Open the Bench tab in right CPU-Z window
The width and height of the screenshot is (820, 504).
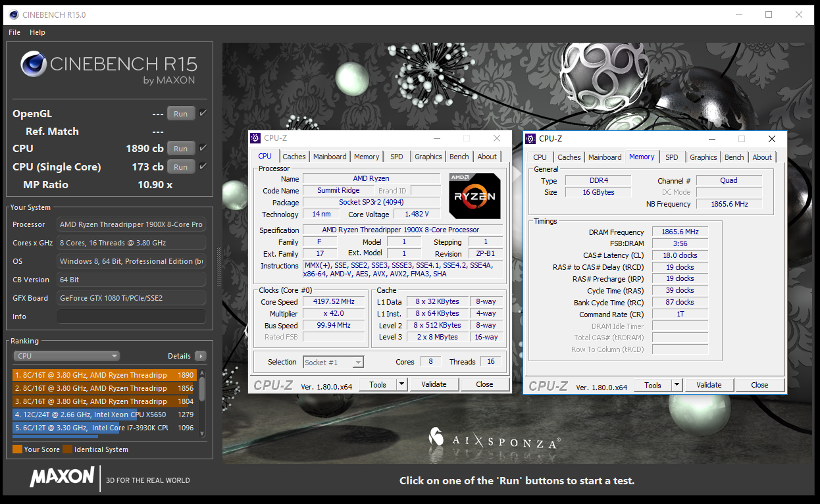[734, 157]
